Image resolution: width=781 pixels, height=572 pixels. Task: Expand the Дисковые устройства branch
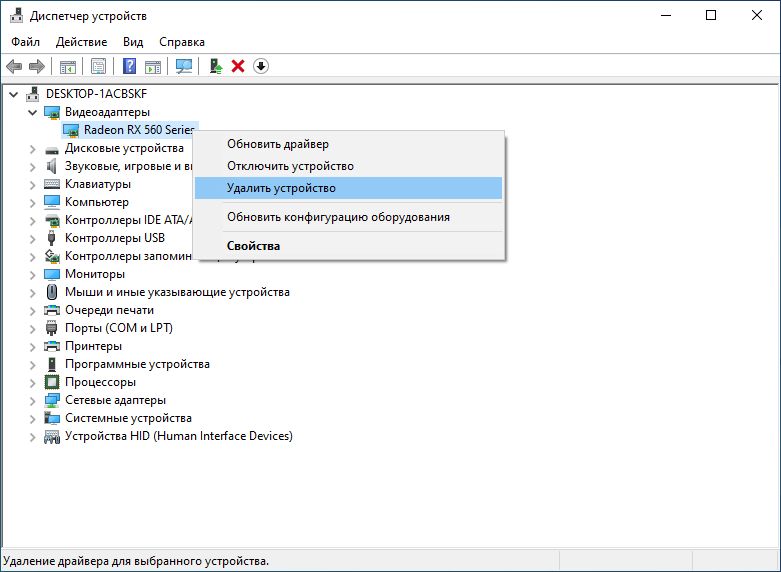tap(33, 148)
